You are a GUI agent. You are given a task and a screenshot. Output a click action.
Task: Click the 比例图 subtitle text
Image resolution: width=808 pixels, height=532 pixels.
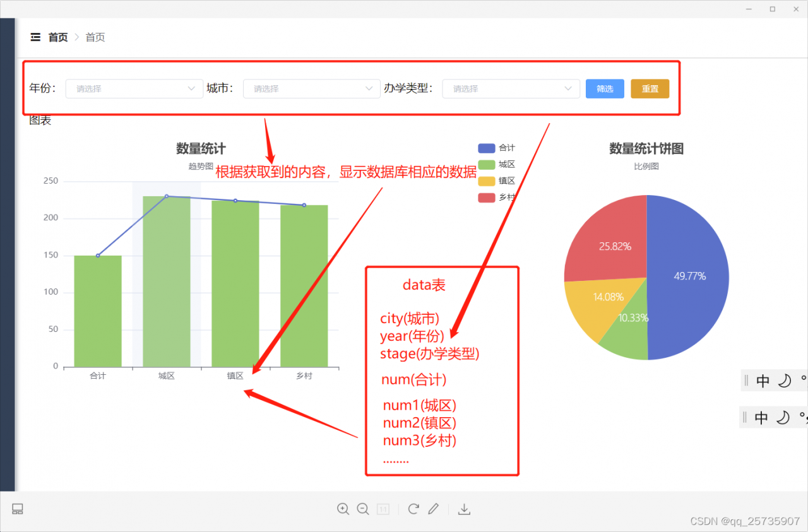[646, 167]
